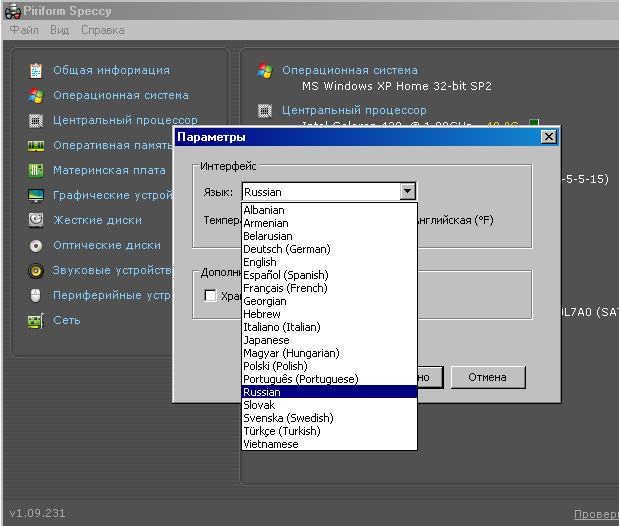This screenshot has height=526, width=619.
Task: Open sidebar Операционная система section
Action: click(121, 95)
